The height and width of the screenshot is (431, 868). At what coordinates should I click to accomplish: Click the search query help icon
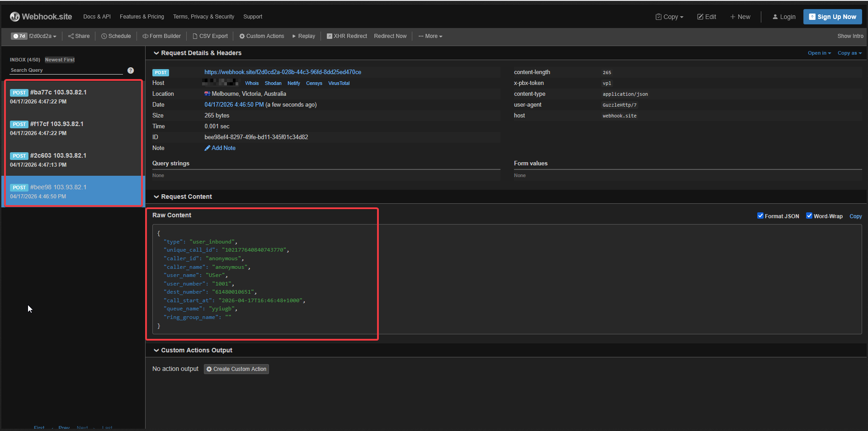pyautogui.click(x=131, y=70)
